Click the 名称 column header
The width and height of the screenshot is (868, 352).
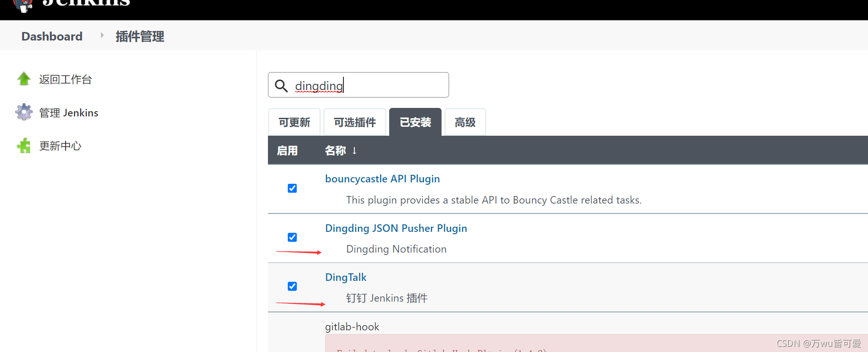[x=335, y=151]
